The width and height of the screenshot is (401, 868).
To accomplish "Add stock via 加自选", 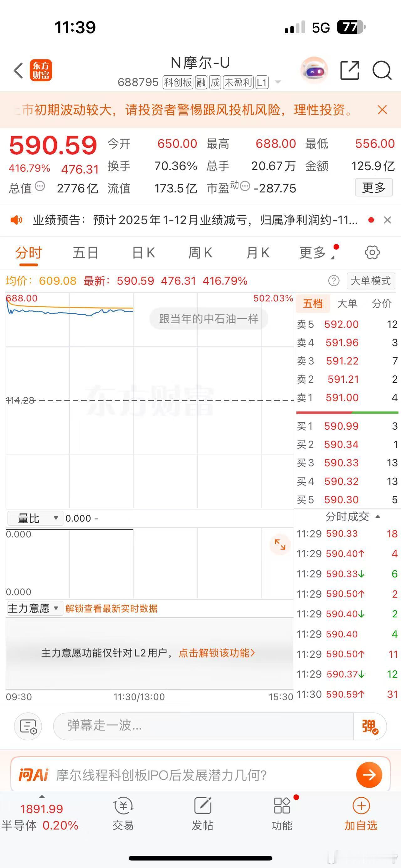I will 361,814.
